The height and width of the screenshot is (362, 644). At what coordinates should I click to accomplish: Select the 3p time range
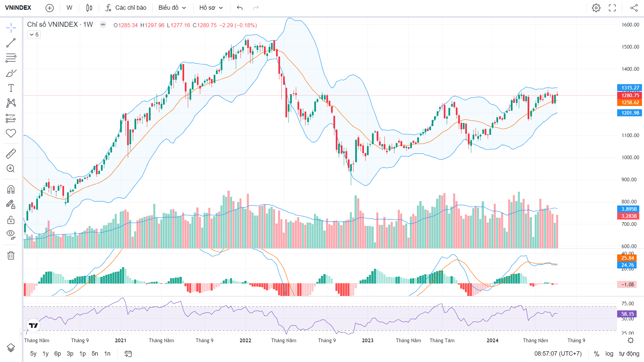pyautogui.click(x=70, y=354)
